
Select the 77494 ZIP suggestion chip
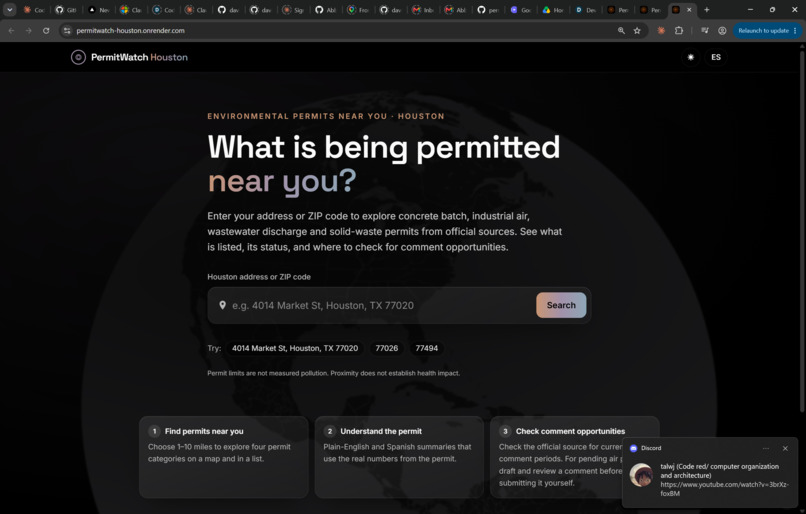click(427, 348)
